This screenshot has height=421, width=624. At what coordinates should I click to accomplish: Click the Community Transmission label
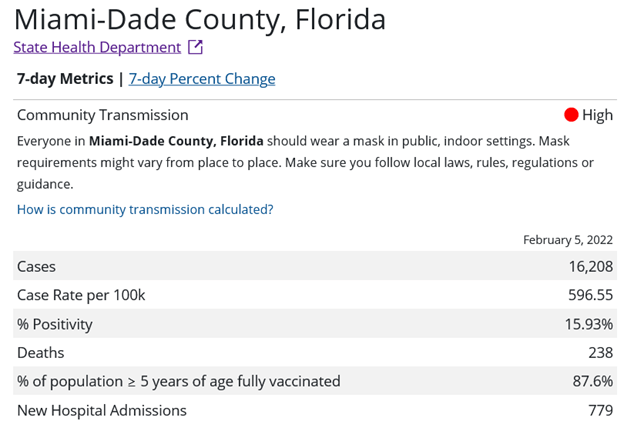coord(102,115)
